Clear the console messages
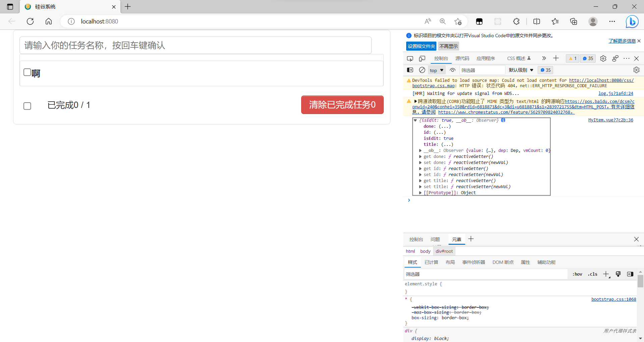This screenshot has width=644, height=342. (x=422, y=70)
